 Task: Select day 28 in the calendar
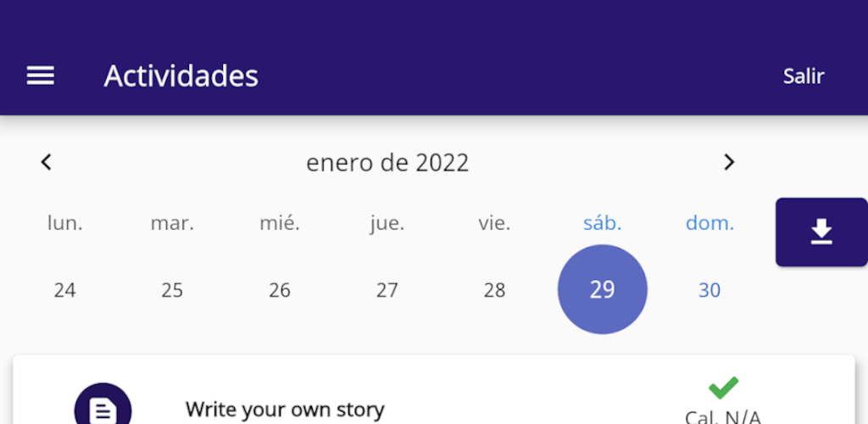[494, 290]
